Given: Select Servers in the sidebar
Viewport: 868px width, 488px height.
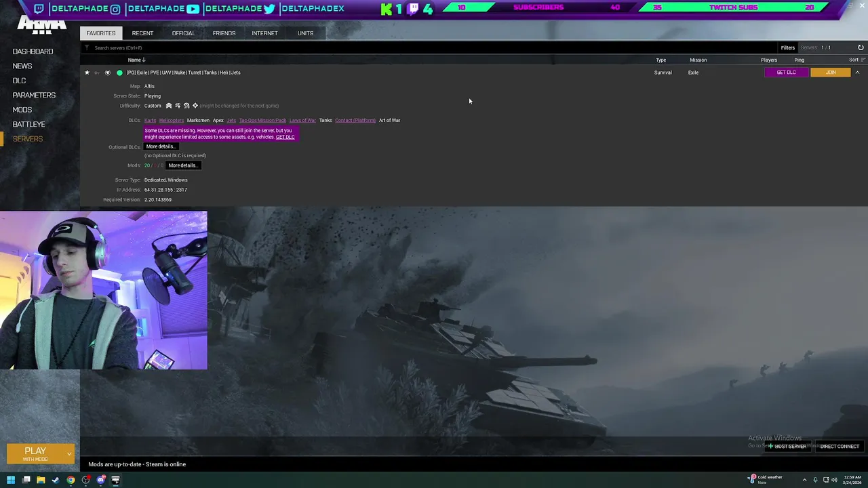Looking at the screenshot, I should (28, 139).
